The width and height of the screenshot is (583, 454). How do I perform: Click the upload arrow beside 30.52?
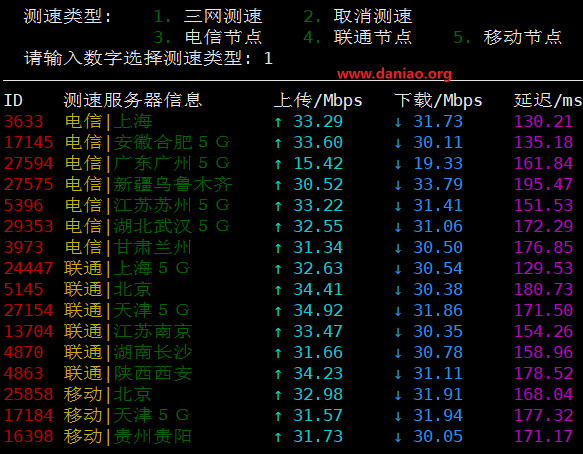[x=278, y=185]
